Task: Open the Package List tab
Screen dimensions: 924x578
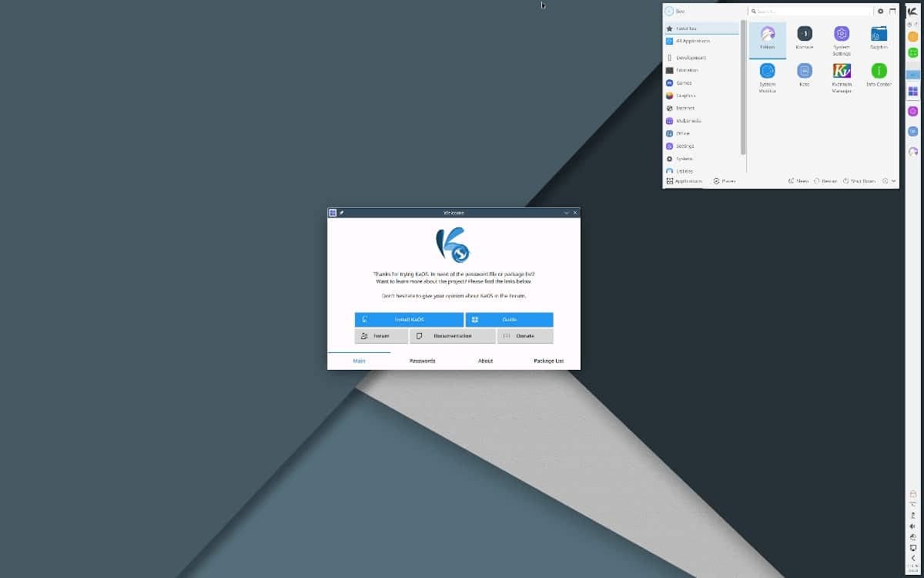Action: (x=548, y=361)
